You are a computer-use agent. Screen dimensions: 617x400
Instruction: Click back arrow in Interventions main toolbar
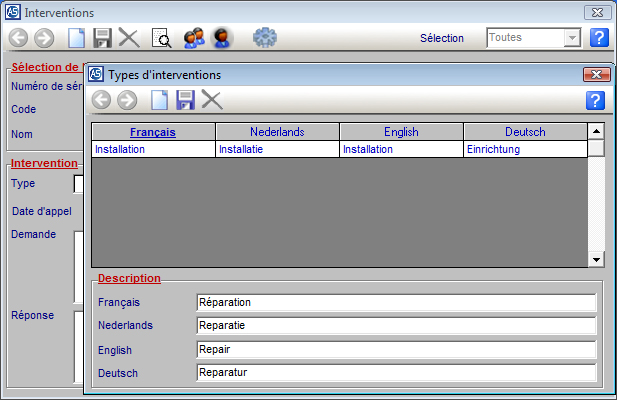pyautogui.click(x=18, y=38)
